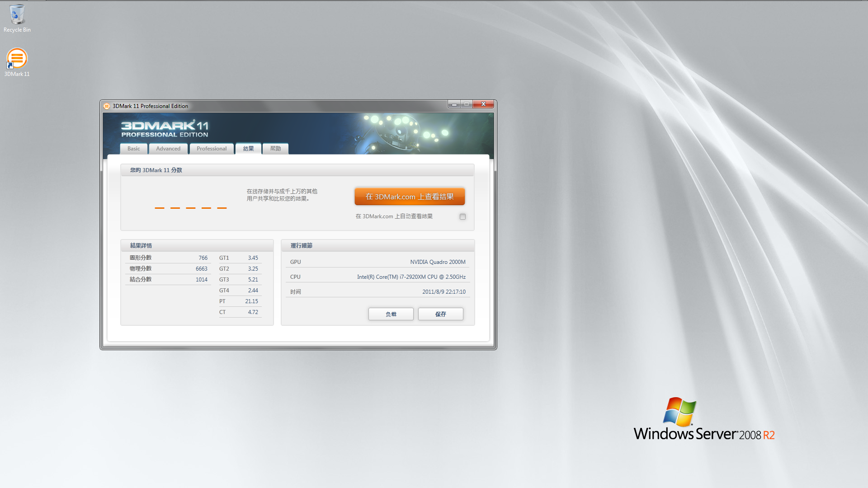Click the 保存 save button
The width and height of the screenshot is (868, 488).
coord(440,314)
